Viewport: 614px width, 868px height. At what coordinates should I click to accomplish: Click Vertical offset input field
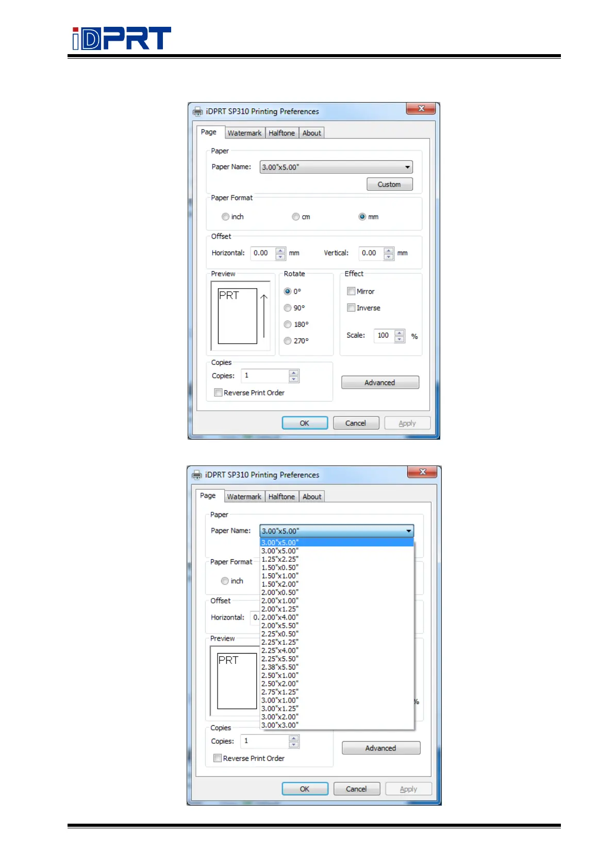pyautogui.click(x=372, y=253)
